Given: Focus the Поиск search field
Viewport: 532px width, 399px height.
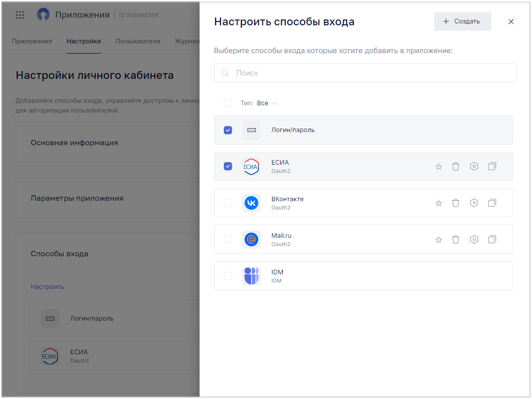Looking at the screenshot, I should 365,73.
